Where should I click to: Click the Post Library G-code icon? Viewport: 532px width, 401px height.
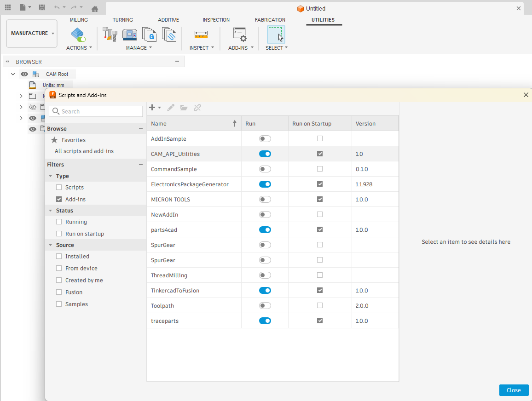pyautogui.click(x=149, y=34)
